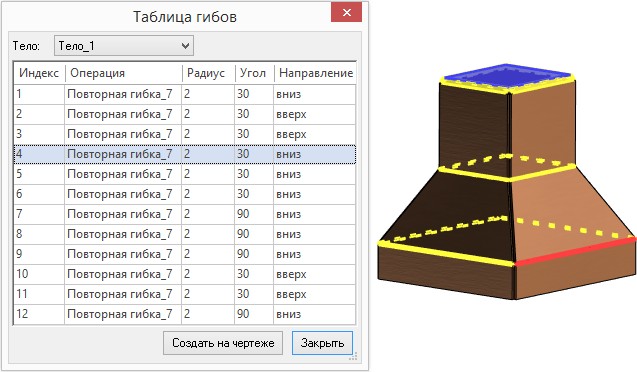This screenshot has height=372, width=637.
Task: Select the red highlighted bend edge on model
Action: click(x=575, y=252)
